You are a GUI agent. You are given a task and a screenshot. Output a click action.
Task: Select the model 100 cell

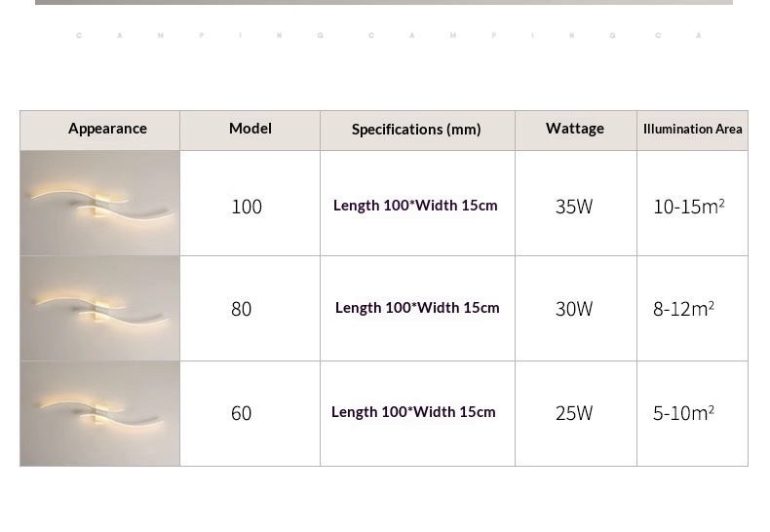tap(247, 207)
